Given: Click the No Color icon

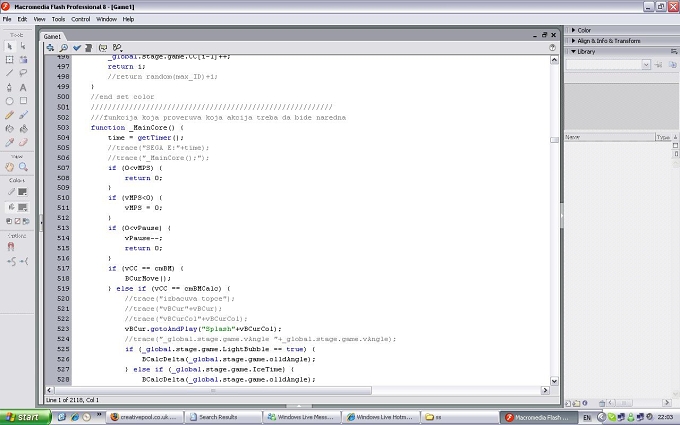Looking at the screenshot, I should coord(17,221).
